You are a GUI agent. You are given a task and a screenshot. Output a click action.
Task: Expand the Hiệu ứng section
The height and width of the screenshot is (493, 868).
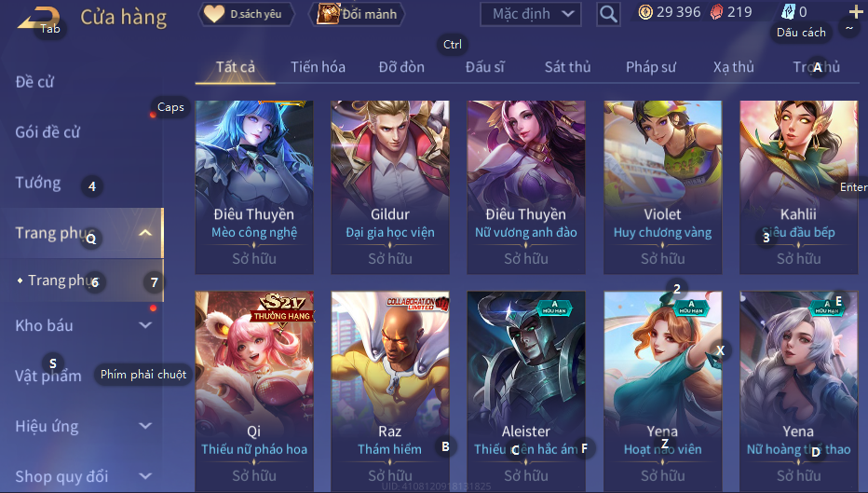(83, 427)
